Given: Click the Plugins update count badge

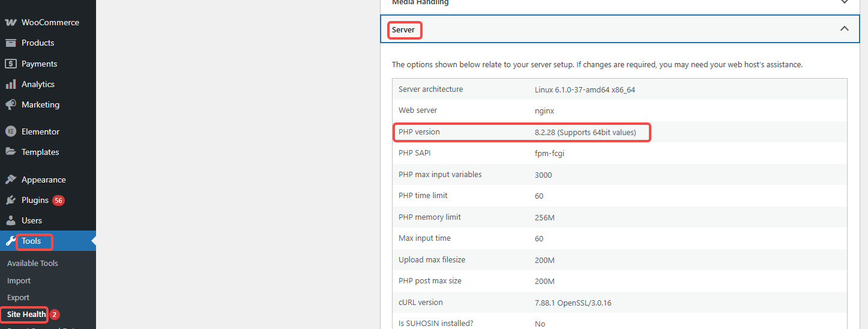Looking at the screenshot, I should [58, 201].
